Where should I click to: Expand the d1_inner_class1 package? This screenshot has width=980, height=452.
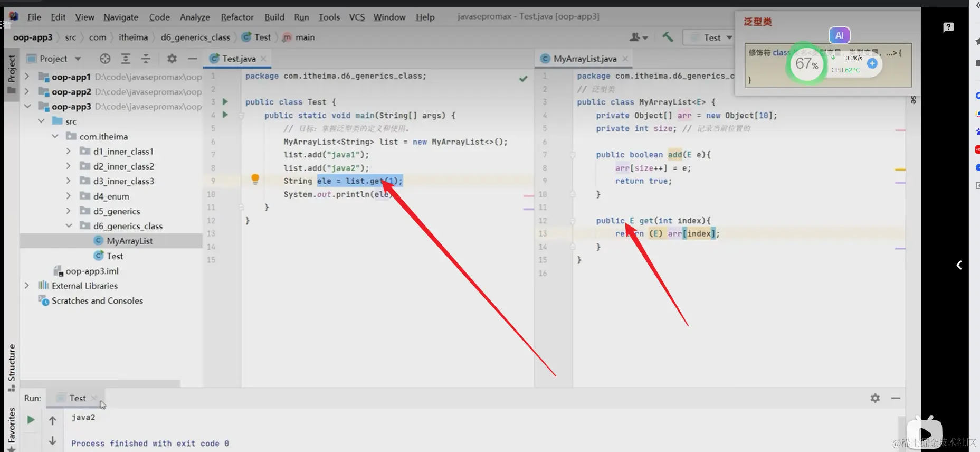tap(68, 151)
